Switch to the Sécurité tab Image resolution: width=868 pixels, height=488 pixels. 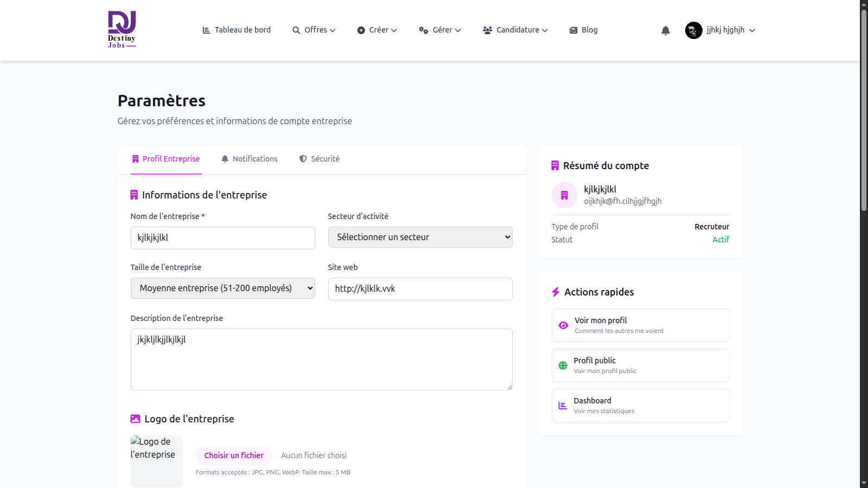coord(320,159)
